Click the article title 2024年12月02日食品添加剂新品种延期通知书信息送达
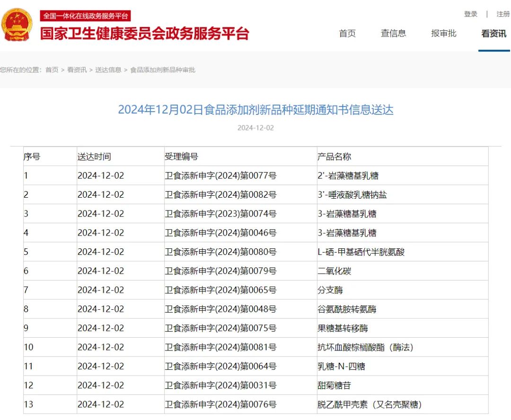511x420 pixels. [255, 110]
